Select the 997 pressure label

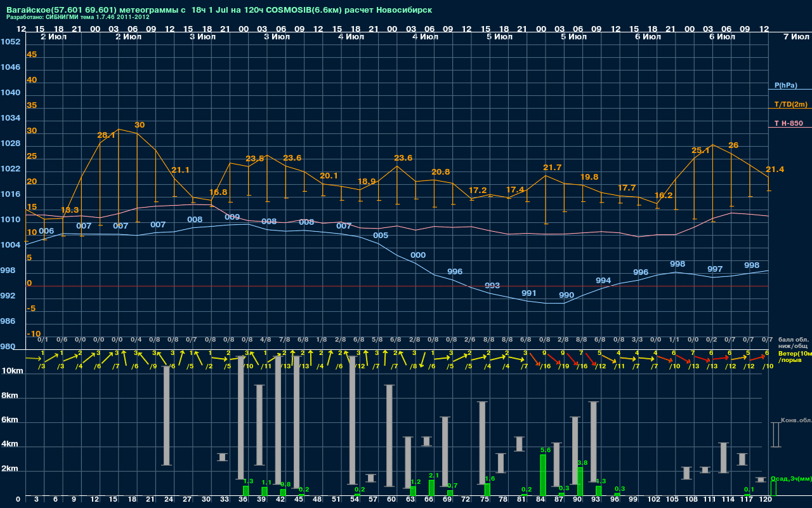click(x=715, y=269)
